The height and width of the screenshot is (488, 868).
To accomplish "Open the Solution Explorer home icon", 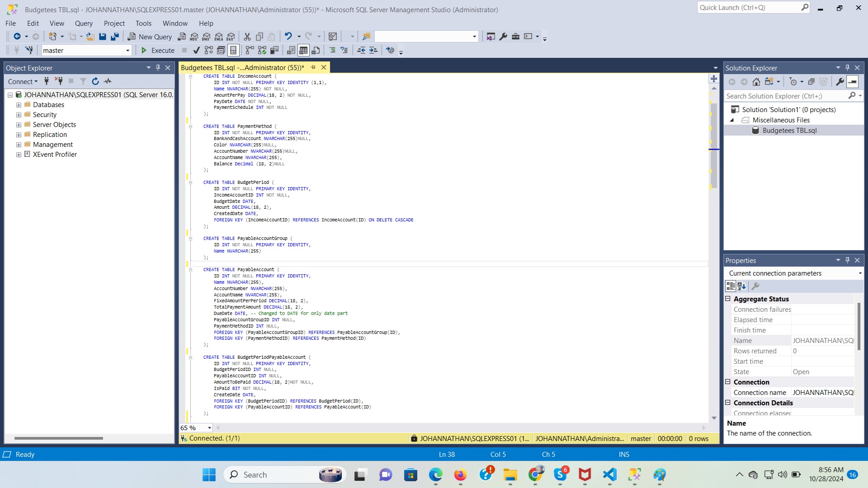I will [x=756, y=82].
